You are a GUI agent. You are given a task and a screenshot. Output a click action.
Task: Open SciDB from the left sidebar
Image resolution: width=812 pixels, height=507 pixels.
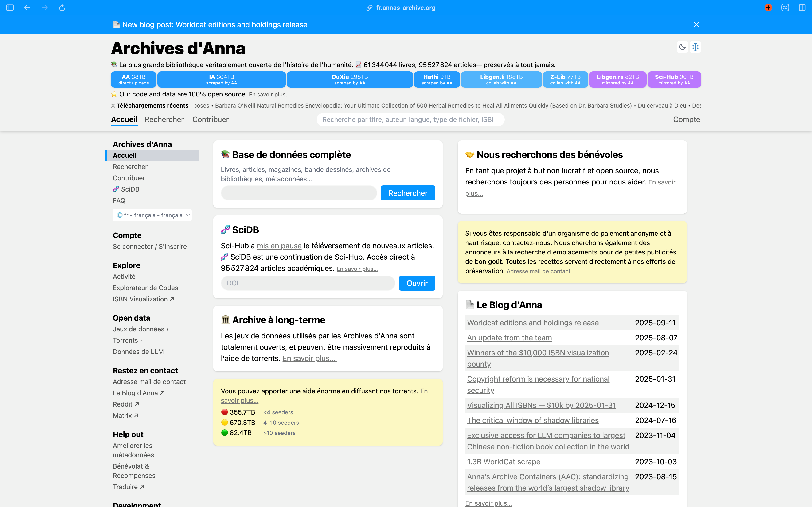130,189
